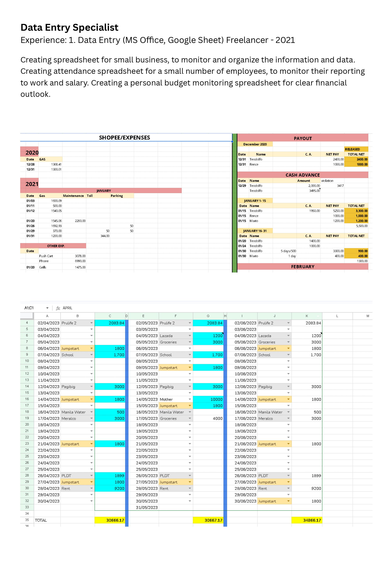This screenshot has height=572, width=392.
Task: Click the yellow total cell 34866.17
Action: [x=307, y=520]
